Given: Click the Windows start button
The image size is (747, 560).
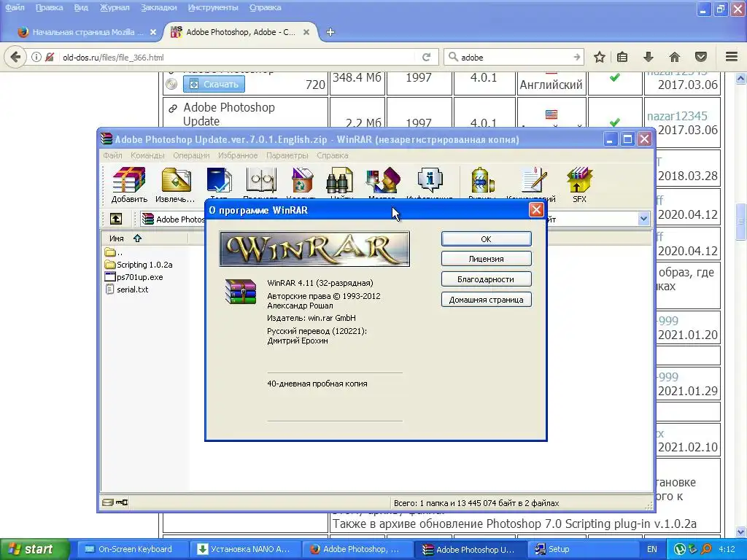Looking at the screenshot, I should (34, 550).
